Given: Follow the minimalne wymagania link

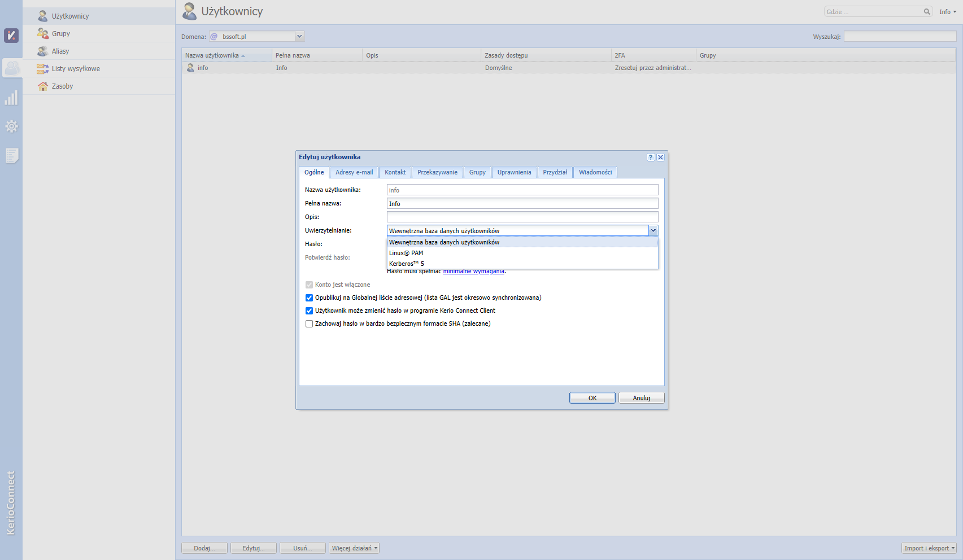Looking at the screenshot, I should (473, 272).
